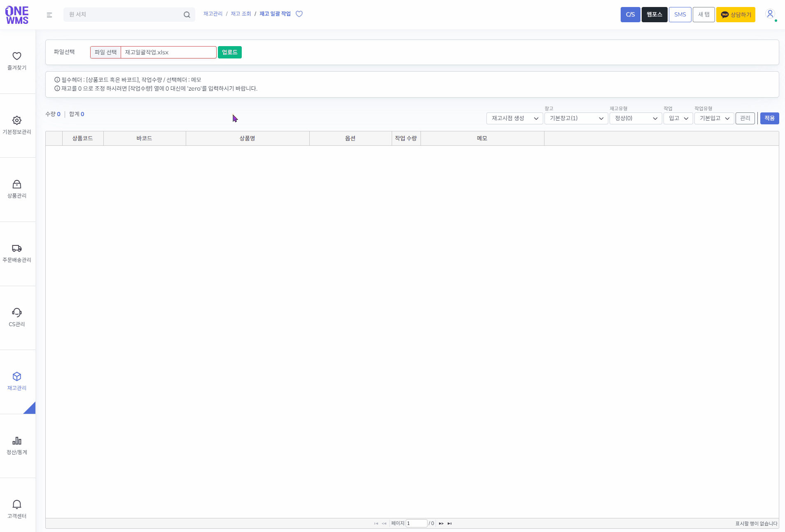Open 상품관리 in the sidebar

pos(17,189)
